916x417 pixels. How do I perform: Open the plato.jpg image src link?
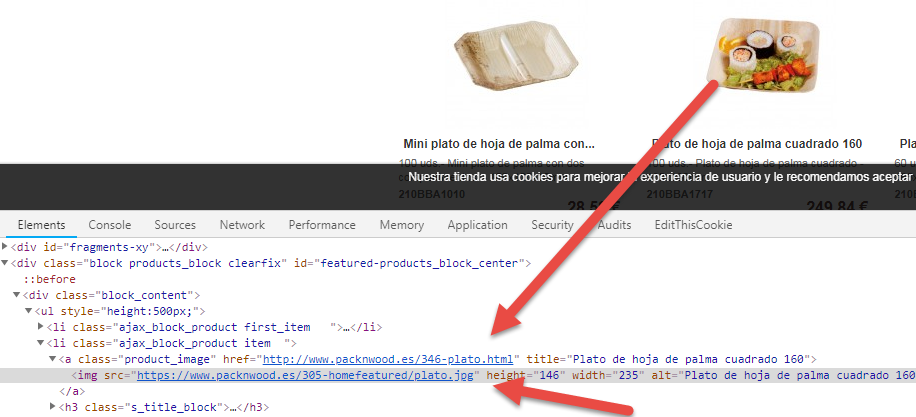point(305,375)
